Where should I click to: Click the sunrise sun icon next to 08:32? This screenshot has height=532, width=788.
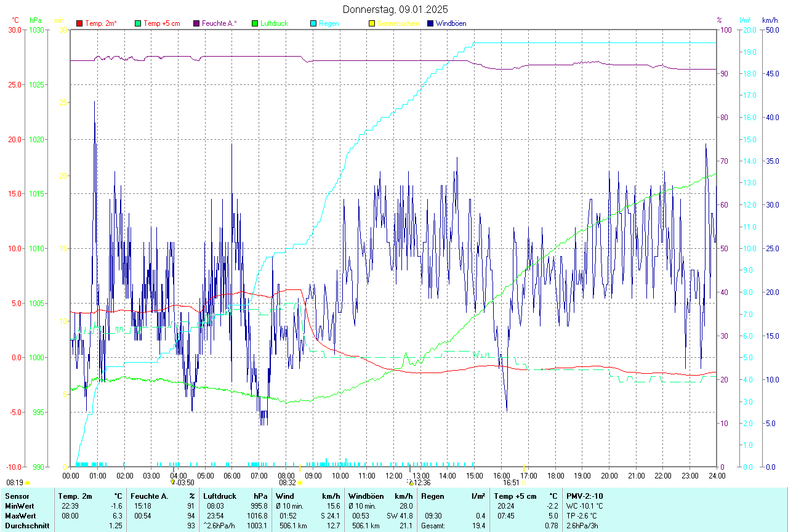300,483
